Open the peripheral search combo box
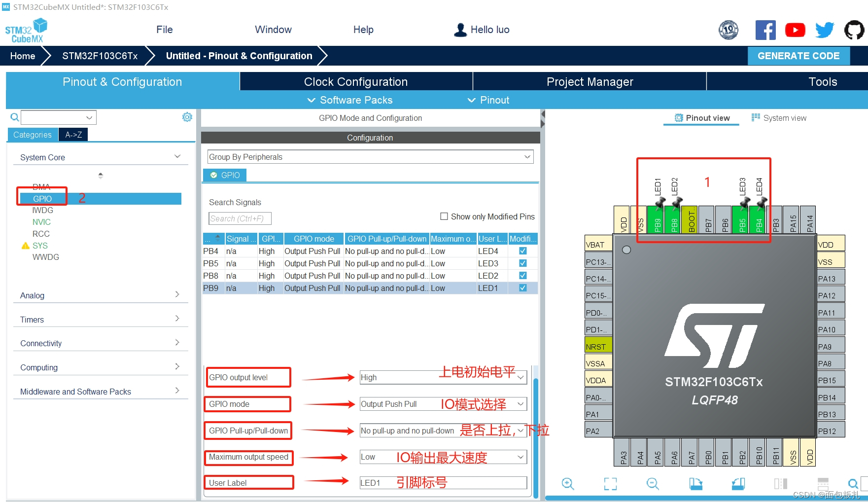This screenshot has width=868, height=504. [59, 117]
